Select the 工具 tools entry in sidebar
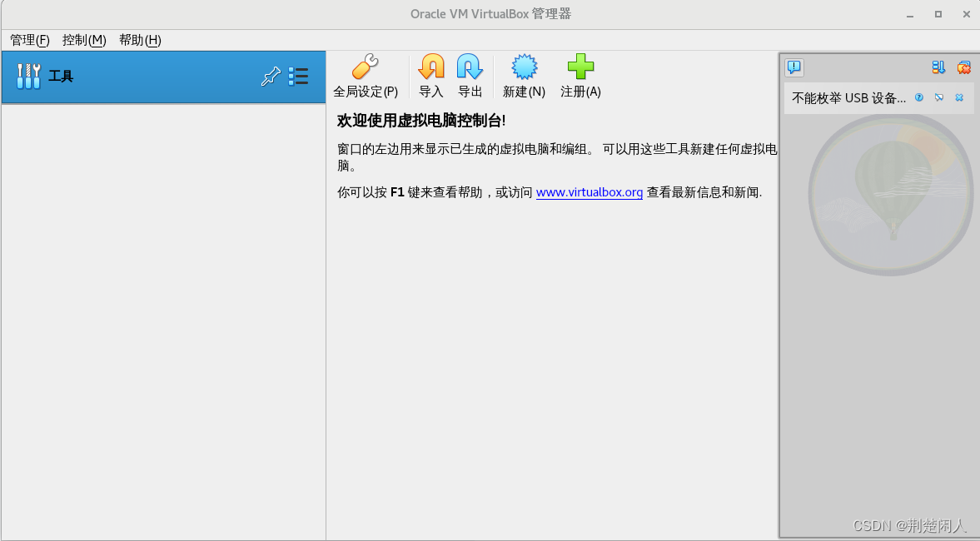The width and height of the screenshot is (980, 541). 164,77
